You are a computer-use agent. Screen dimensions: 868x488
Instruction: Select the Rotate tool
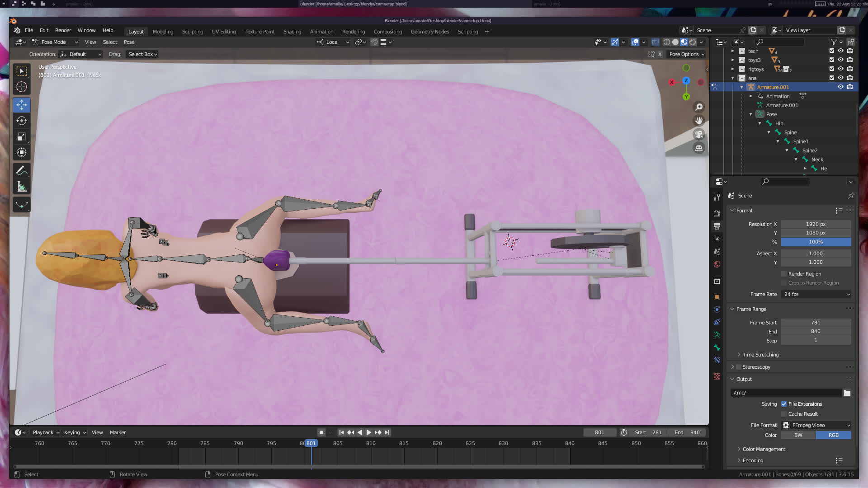[21, 121]
